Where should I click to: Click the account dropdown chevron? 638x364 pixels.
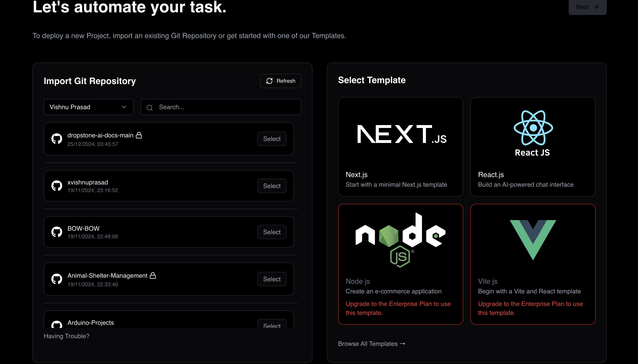point(124,107)
